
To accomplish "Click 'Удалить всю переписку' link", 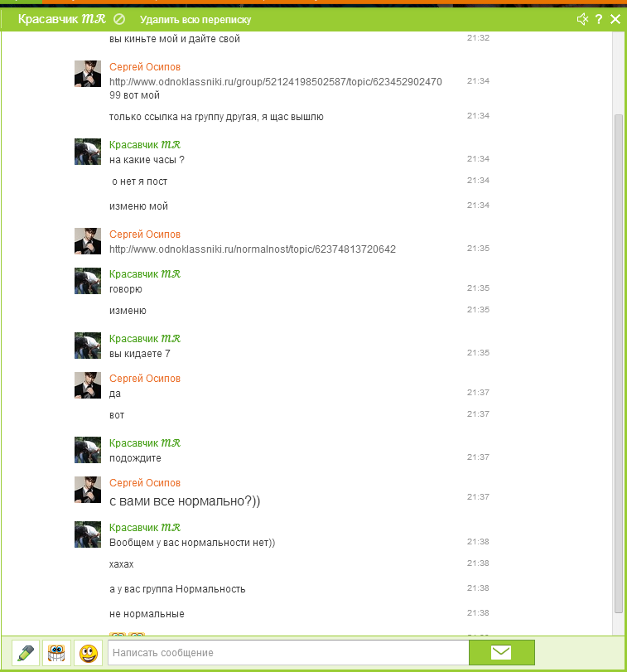I will point(195,20).
